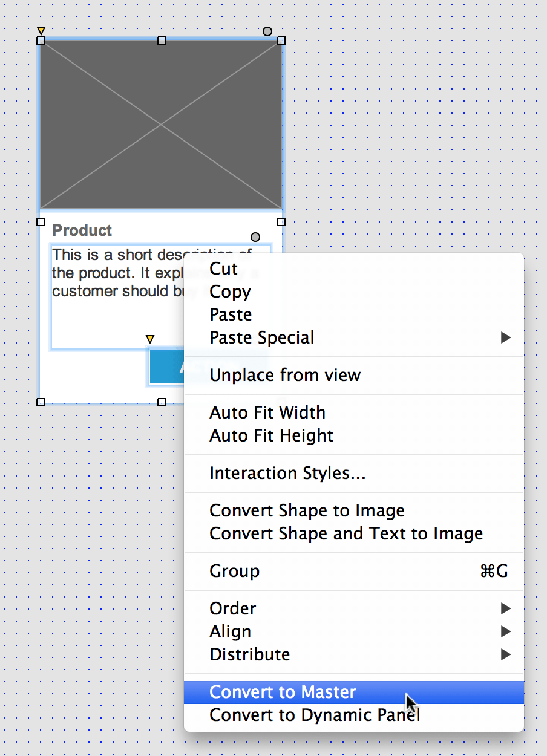This screenshot has height=756, width=547.
Task: Open the Paste Special submenu
Action: [354, 337]
